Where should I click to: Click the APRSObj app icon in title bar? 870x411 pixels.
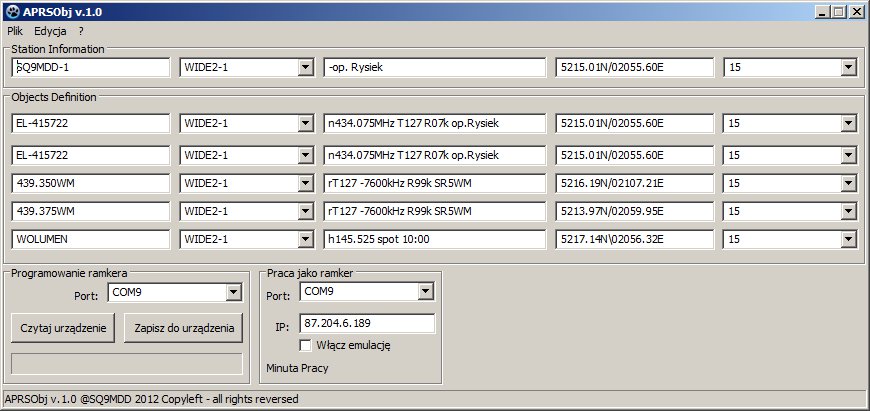(12, 11)
